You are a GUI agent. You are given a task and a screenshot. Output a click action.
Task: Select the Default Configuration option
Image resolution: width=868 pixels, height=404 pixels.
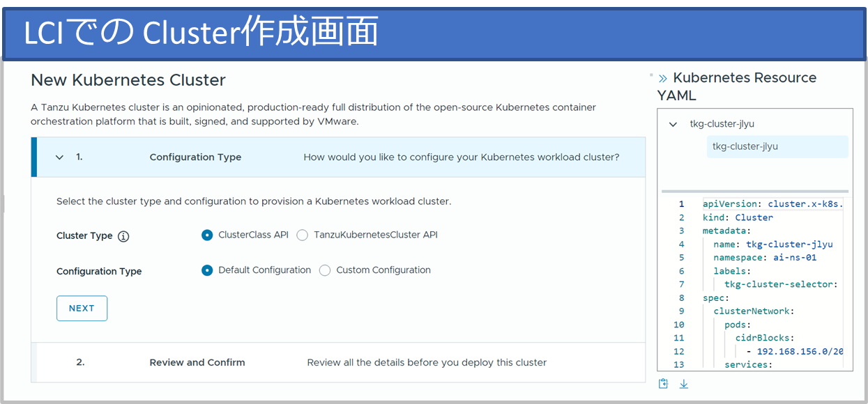[207, 270]
